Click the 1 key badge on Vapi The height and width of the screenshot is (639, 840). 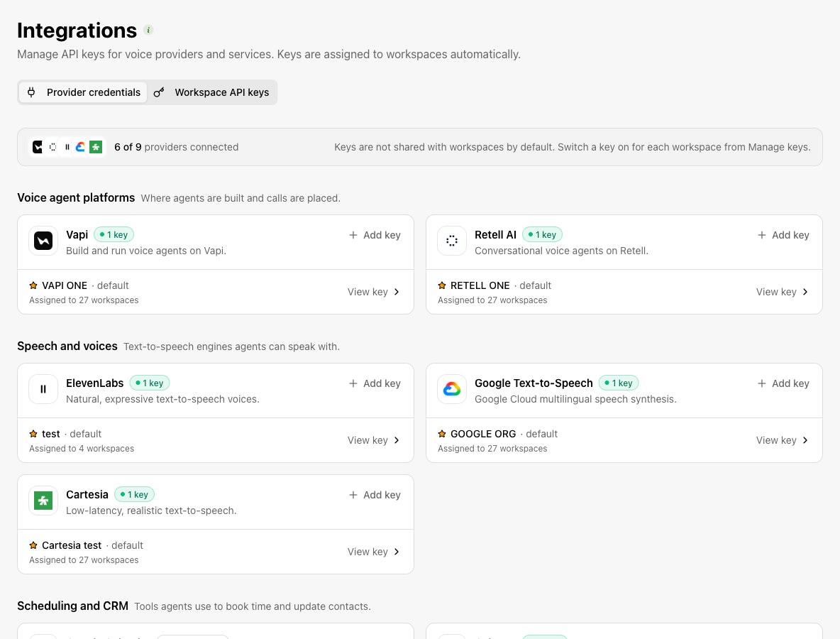(x=114, y=234)
